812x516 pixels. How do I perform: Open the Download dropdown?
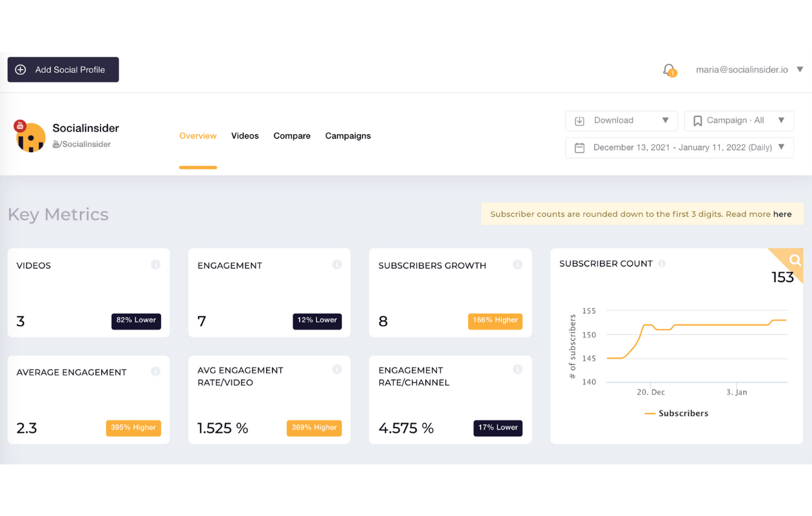point(621,121)
